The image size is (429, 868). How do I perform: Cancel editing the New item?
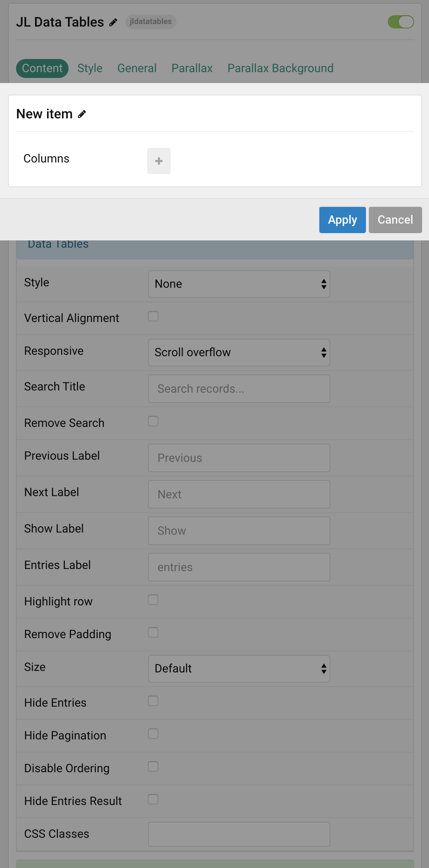[x=395, y=220]
